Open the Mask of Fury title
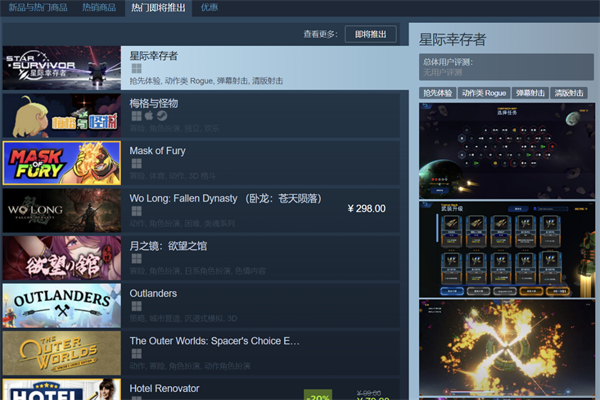Image resolution: width=600 pixels, height=400 pixels. pyautogui.click(x=157, y=151)
